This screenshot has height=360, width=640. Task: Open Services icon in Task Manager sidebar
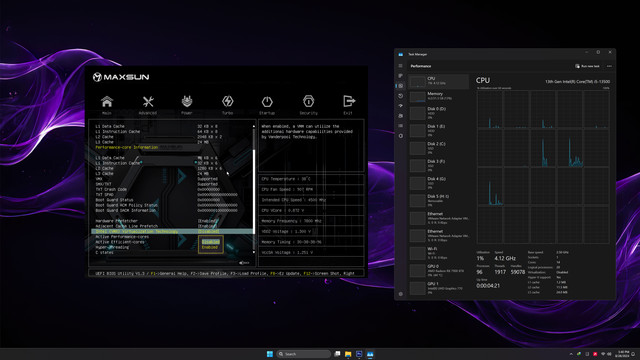(400, 136)
